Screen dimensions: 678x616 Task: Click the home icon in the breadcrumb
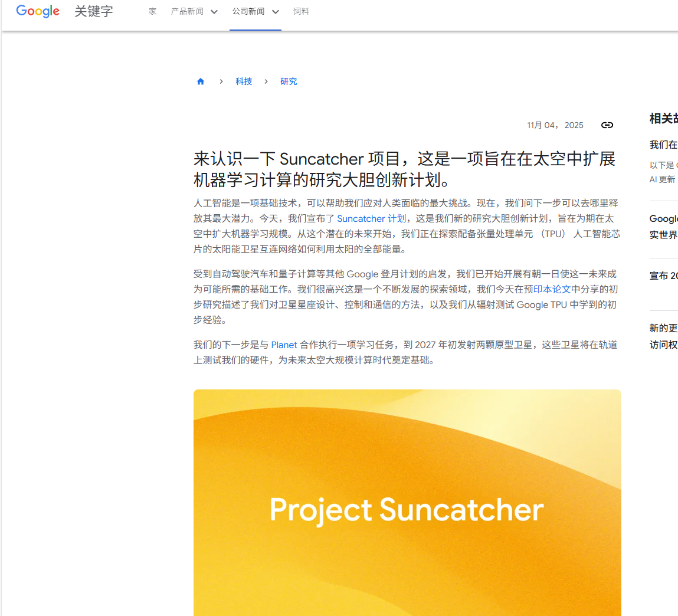(x=200, y=81)
